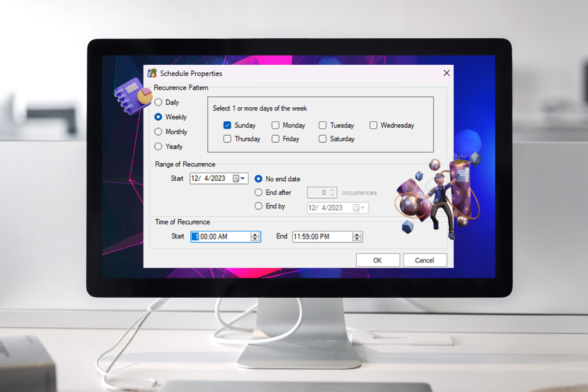This screenshot has height=392, width=588.
Task: Choose the End by date option
Action: pyautogui.click(x=259, y=206)
